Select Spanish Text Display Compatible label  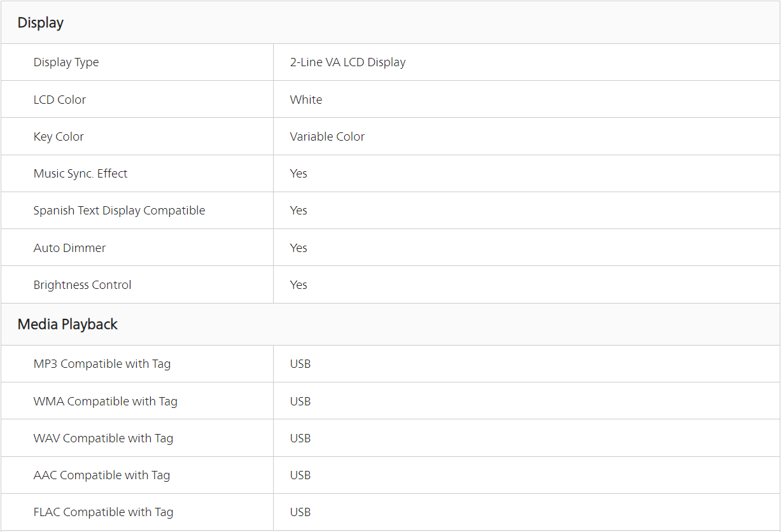click(119, 211)
